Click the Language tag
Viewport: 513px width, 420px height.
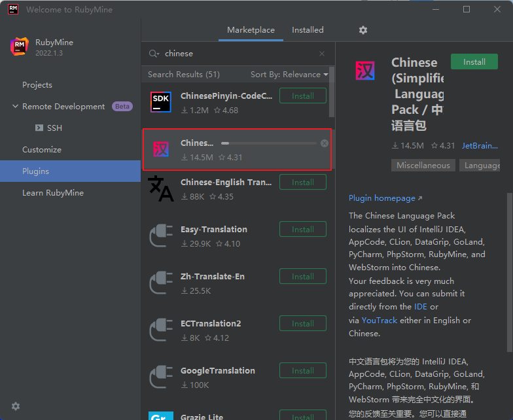(480, 166)
